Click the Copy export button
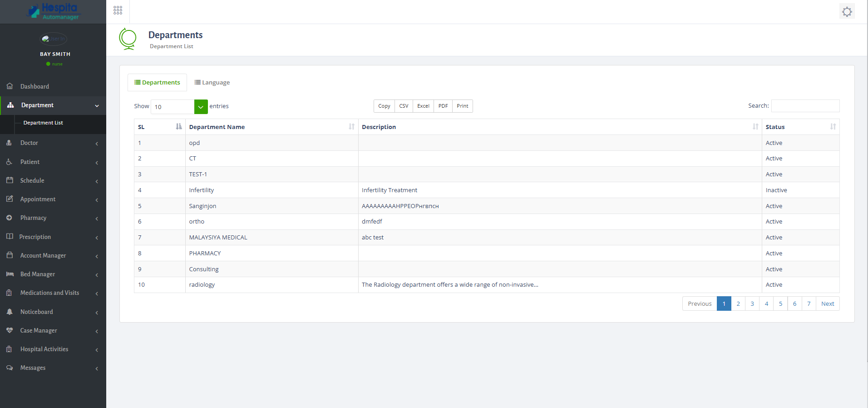Screen dimensions: 868x408 tap(384, 106)
